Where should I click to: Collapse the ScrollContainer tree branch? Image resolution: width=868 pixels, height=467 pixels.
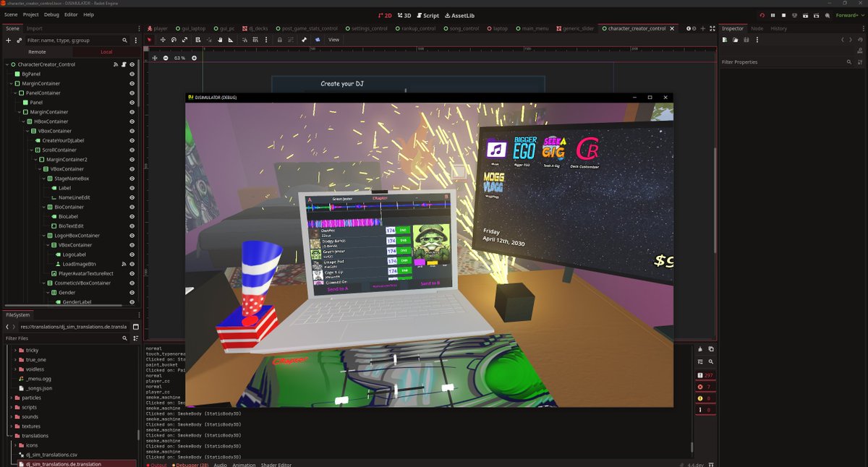30,150
